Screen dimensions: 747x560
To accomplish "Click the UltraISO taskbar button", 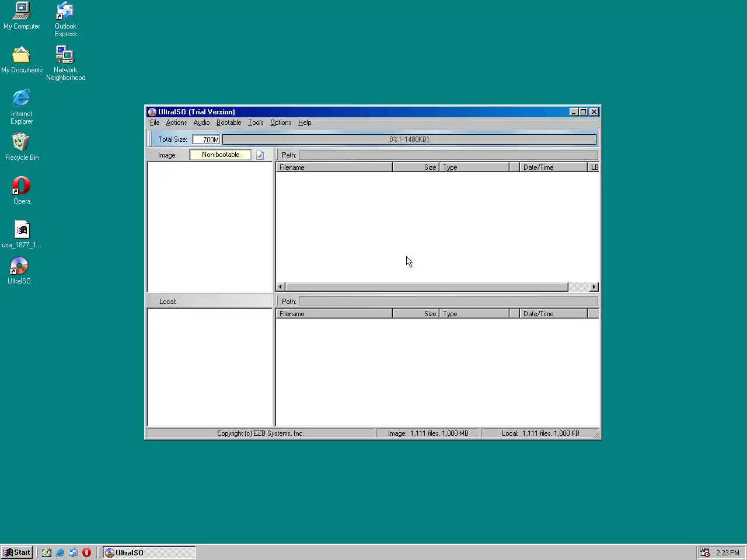I will pyautogui.click(x=149, y=552).
